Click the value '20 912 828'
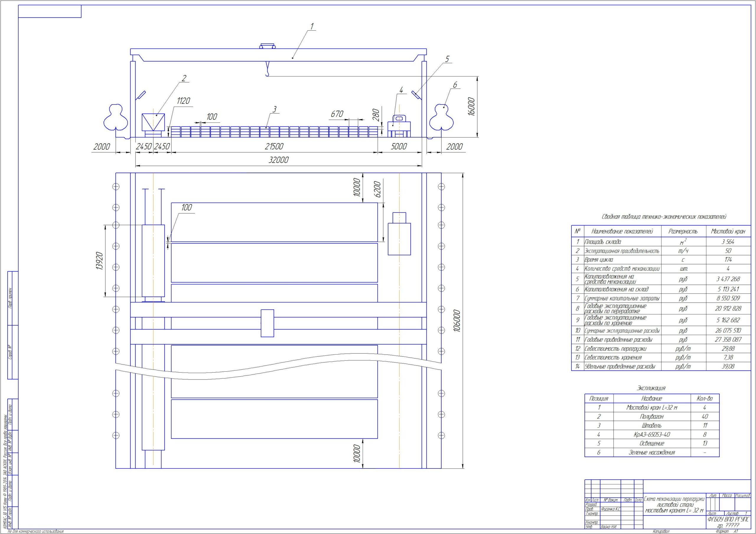 point(728,308)
